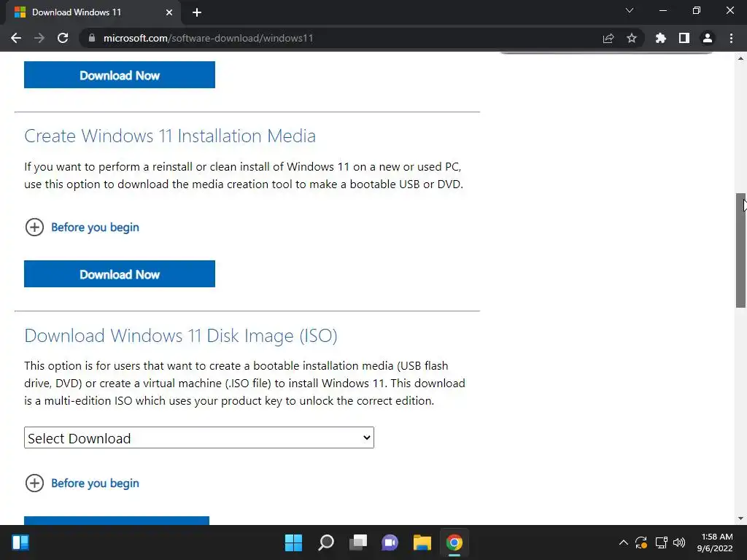Viewport: 747px width, 560px height.
Task: Open Chrome side panel icon
Action: pos(684,38)
